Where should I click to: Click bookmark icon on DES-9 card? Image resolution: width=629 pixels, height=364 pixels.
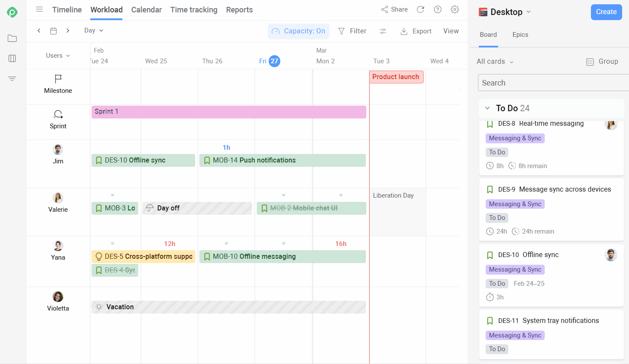(x=490, y=189)
